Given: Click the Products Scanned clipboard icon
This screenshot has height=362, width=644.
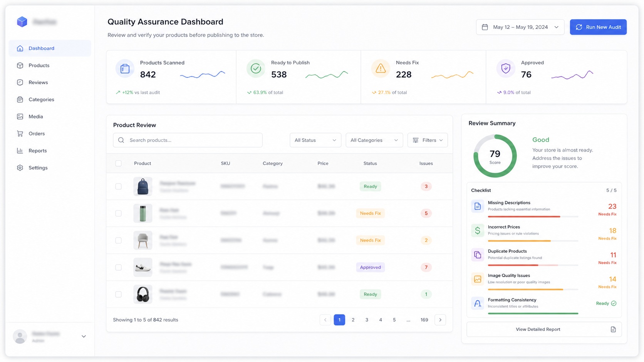Looking at the screenshot, I should click(x=125, y=69).
